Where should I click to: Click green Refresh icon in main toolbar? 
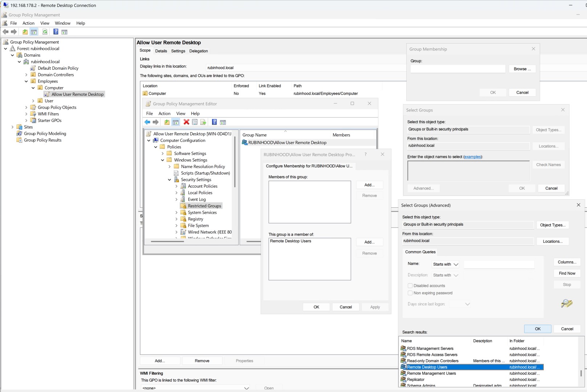coord(45,32)
